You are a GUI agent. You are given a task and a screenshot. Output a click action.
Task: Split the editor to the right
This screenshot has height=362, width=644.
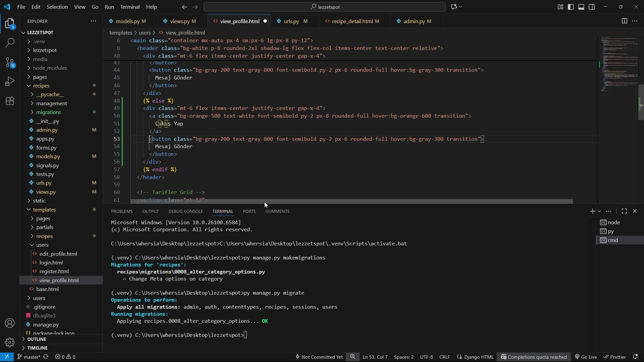[x=624, y=21]
